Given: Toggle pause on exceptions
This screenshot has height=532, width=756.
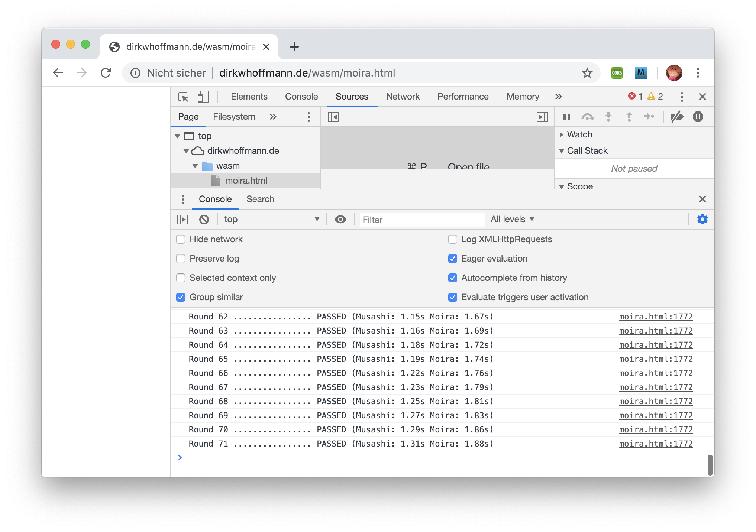Looking at the screenshot, I should 698,117.
